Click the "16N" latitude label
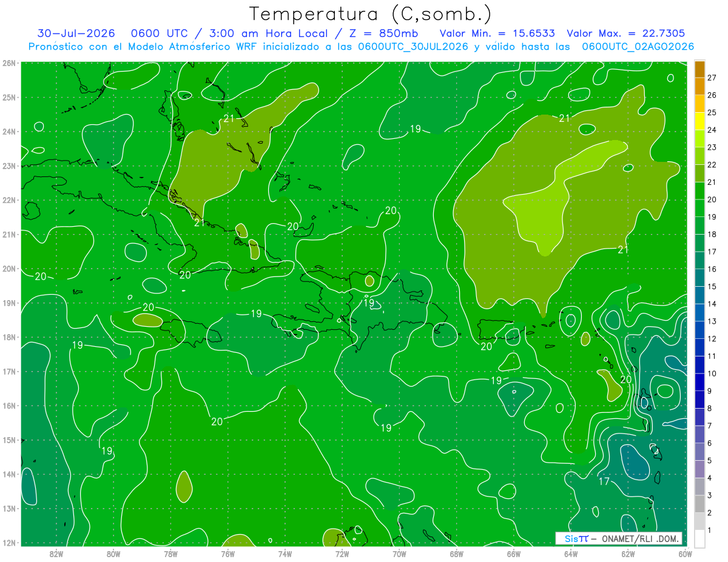 coord(9,406)
